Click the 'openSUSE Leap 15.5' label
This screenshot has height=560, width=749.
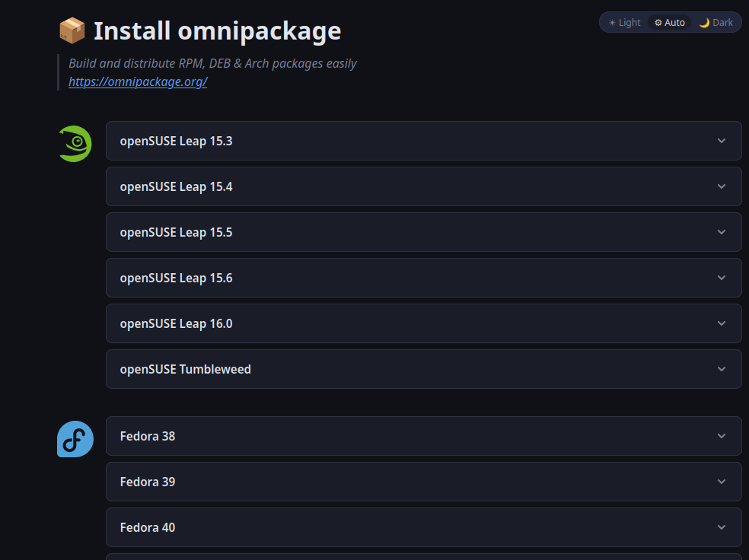click(176, 233)
